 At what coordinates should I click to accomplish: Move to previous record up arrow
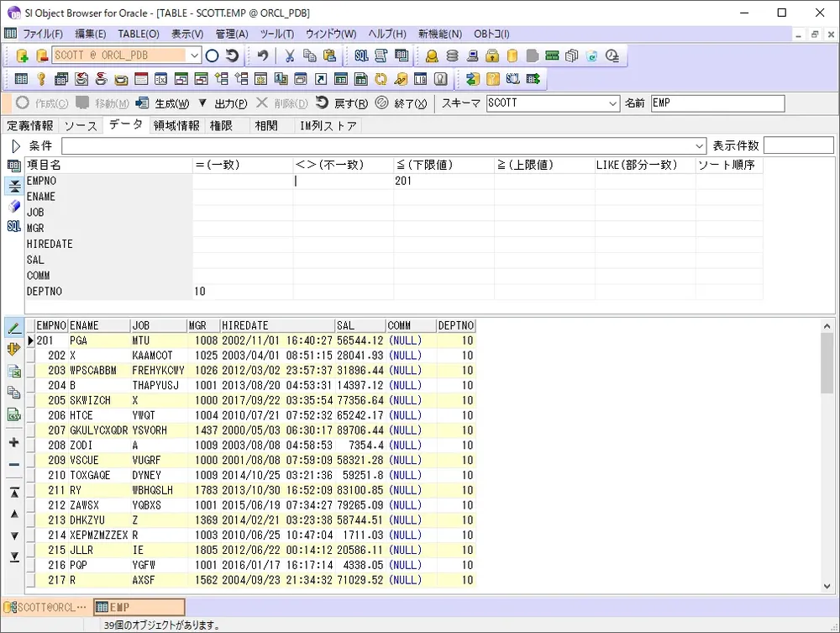[x=14, y=514]
